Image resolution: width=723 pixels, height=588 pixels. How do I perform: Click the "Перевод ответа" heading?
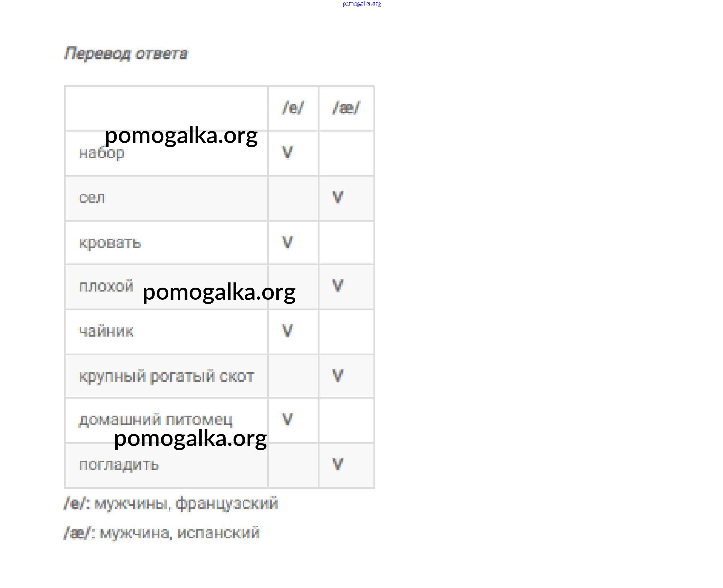pyautogui.click(x=126, y=54)
